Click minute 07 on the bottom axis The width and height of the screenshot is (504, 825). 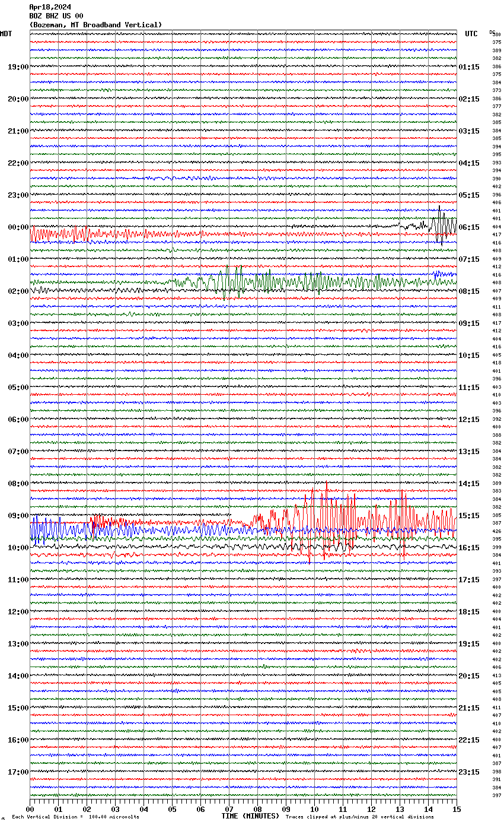[x=229, y=809]
